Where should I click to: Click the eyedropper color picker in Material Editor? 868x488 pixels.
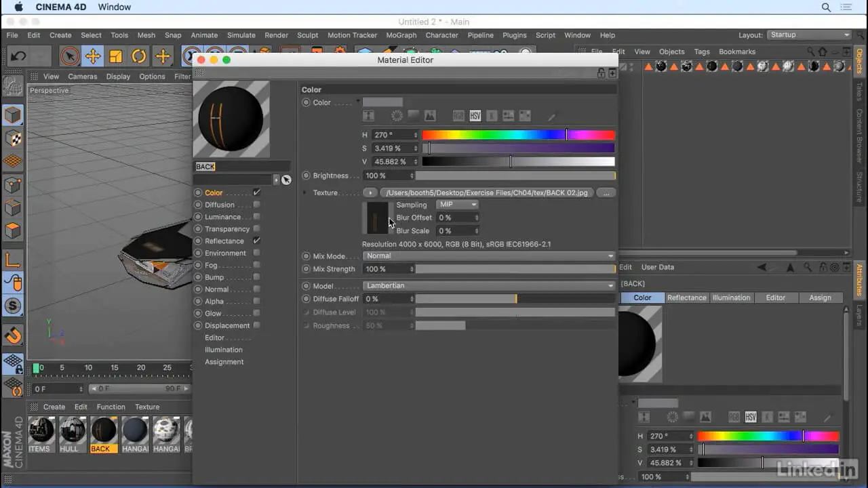click(552, 117)
